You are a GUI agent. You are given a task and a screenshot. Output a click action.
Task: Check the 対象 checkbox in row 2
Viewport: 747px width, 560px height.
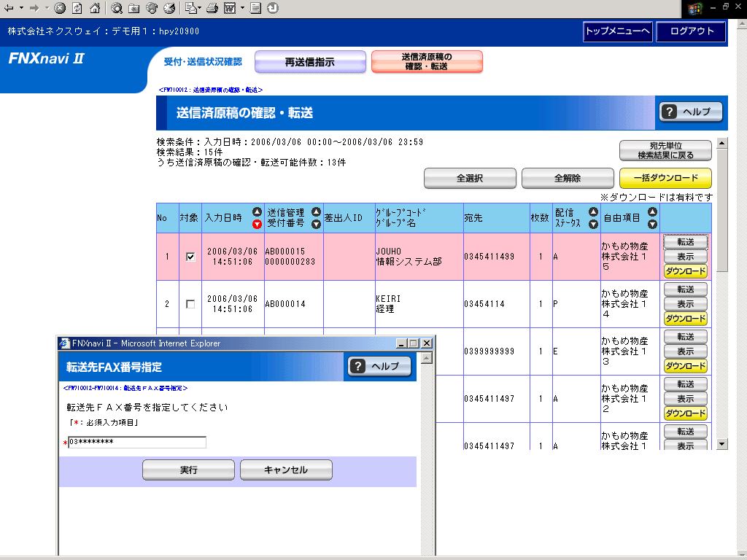(x=190, y=304)
